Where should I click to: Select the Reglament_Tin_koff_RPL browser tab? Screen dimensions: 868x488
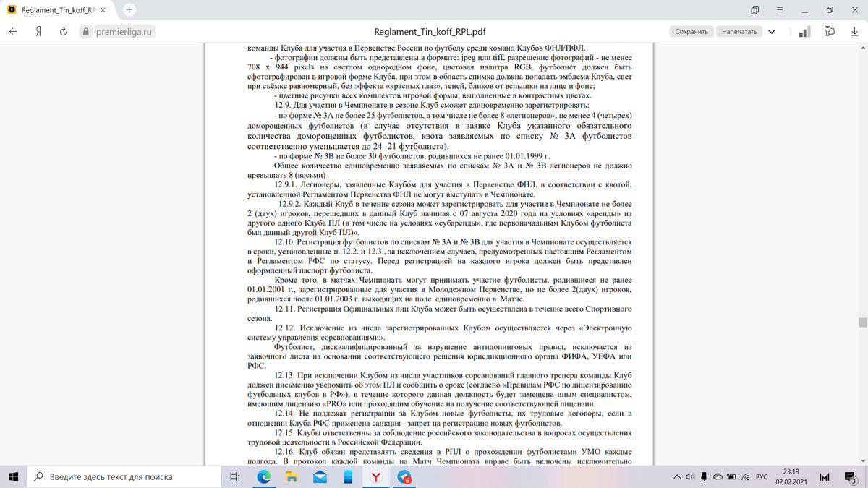point(58,11)
